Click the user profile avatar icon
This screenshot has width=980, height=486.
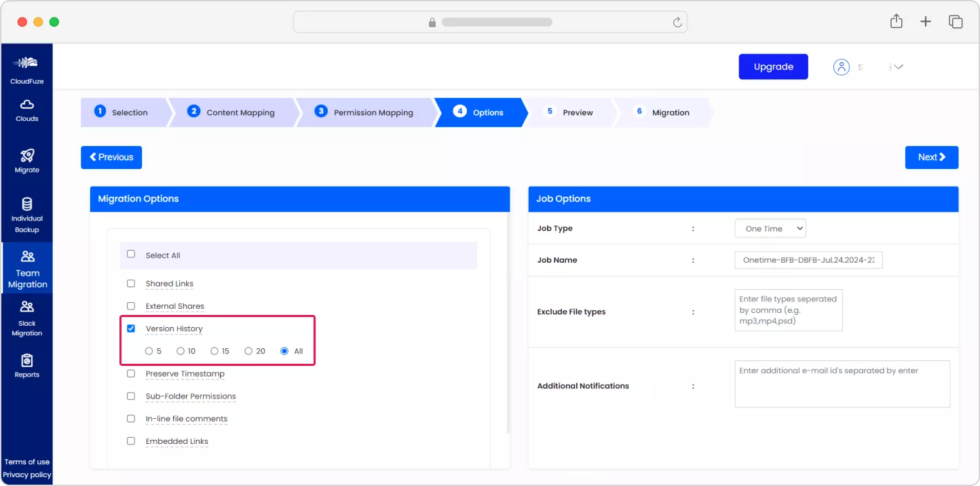point(842,67)
